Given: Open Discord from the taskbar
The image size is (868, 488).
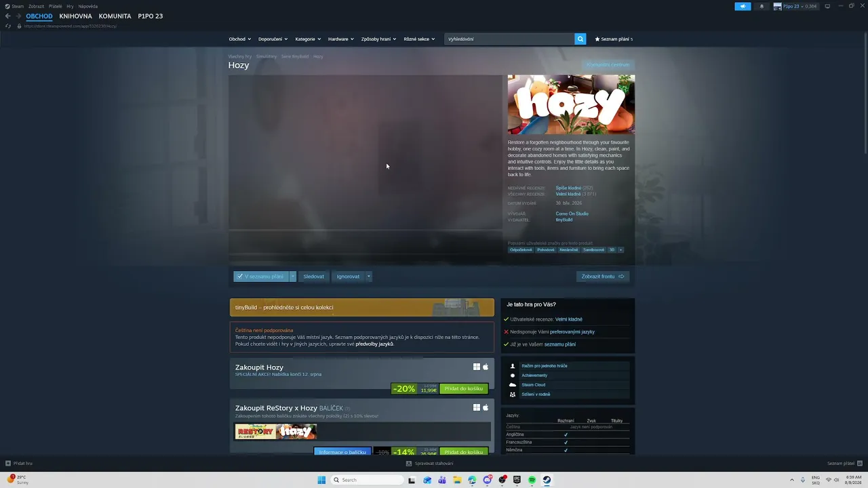Looking at the screenshot, I should coord(487,480).
